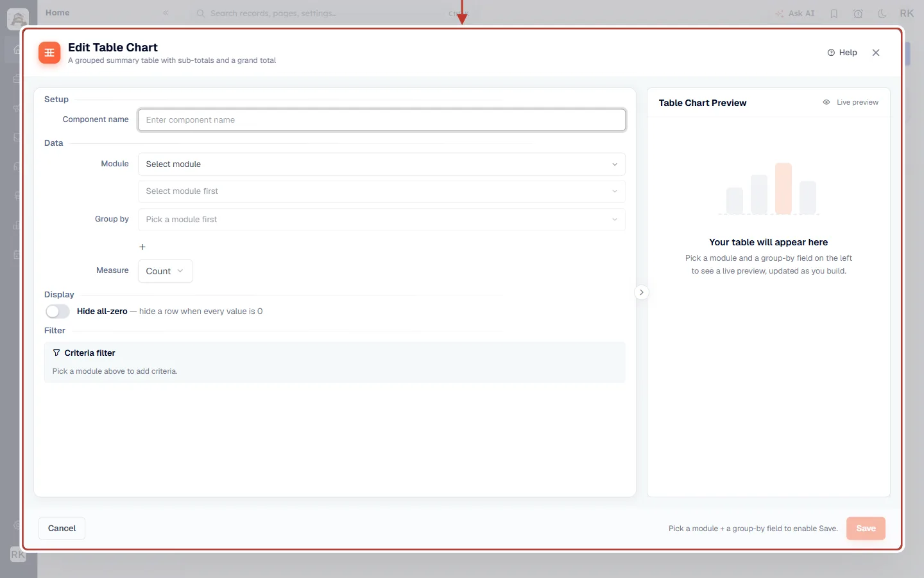Click the orange table chart icon in header
The image size is (924, 578).
pyautogui.click(x=49, y=53)
